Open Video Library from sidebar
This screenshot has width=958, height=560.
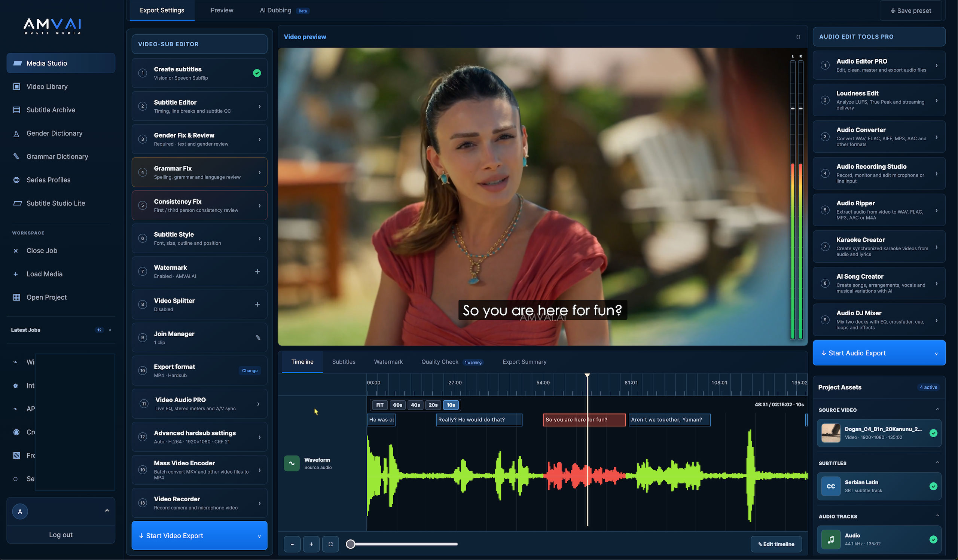point(61,87)
